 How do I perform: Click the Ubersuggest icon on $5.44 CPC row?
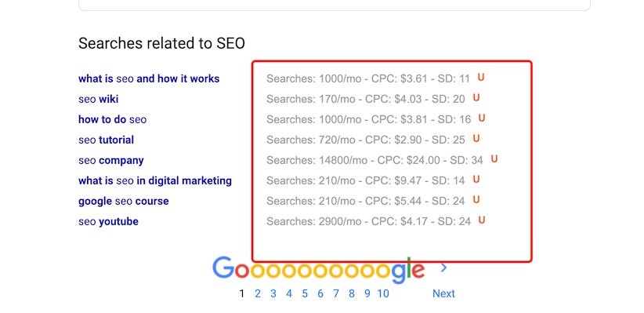476,200
